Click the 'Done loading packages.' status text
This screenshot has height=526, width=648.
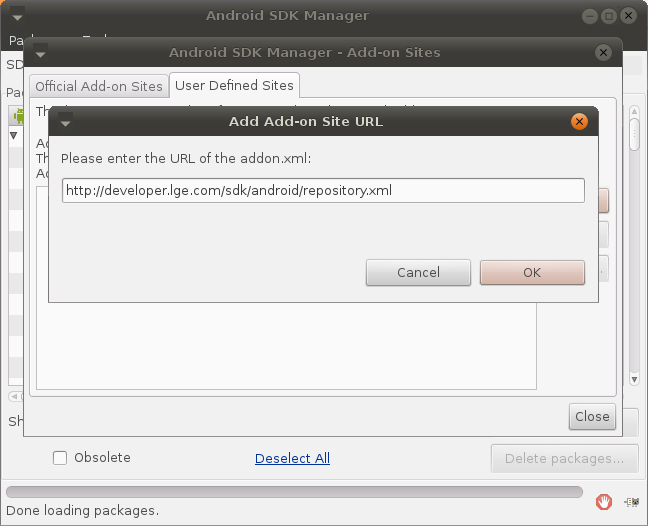click(83, 511)
